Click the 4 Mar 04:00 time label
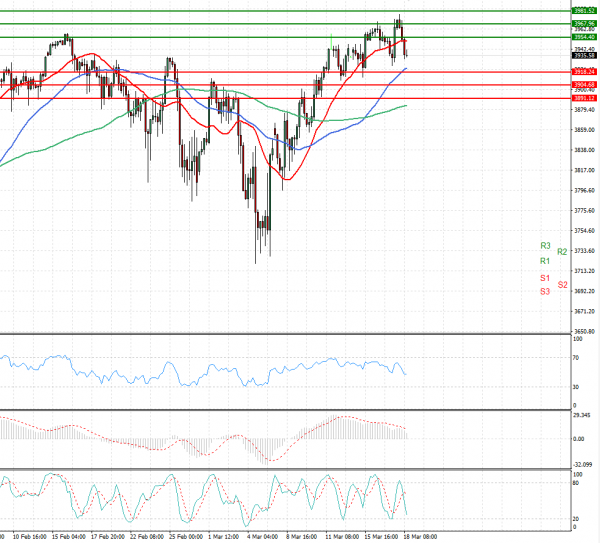 (x=263, y=537)
